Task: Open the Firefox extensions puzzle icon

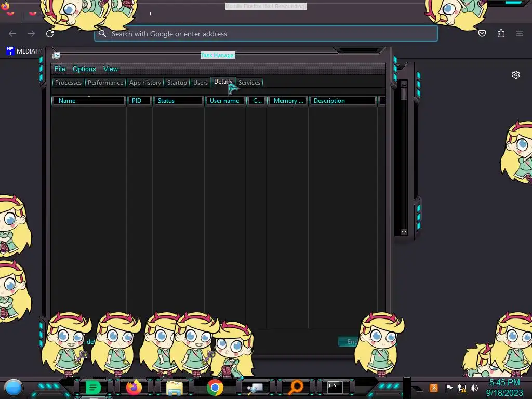Action: pos(501,33)
